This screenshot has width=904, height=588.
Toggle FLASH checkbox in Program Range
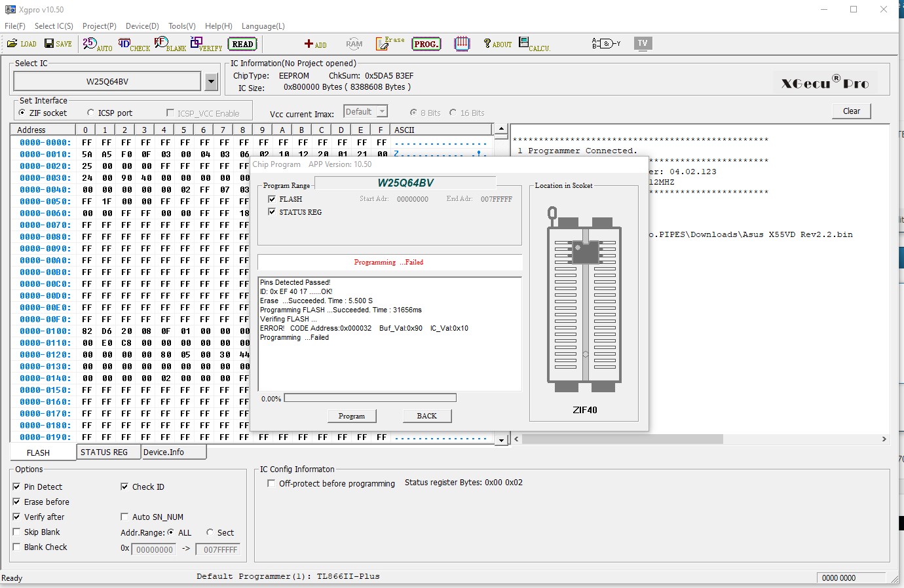click(272, 199)
